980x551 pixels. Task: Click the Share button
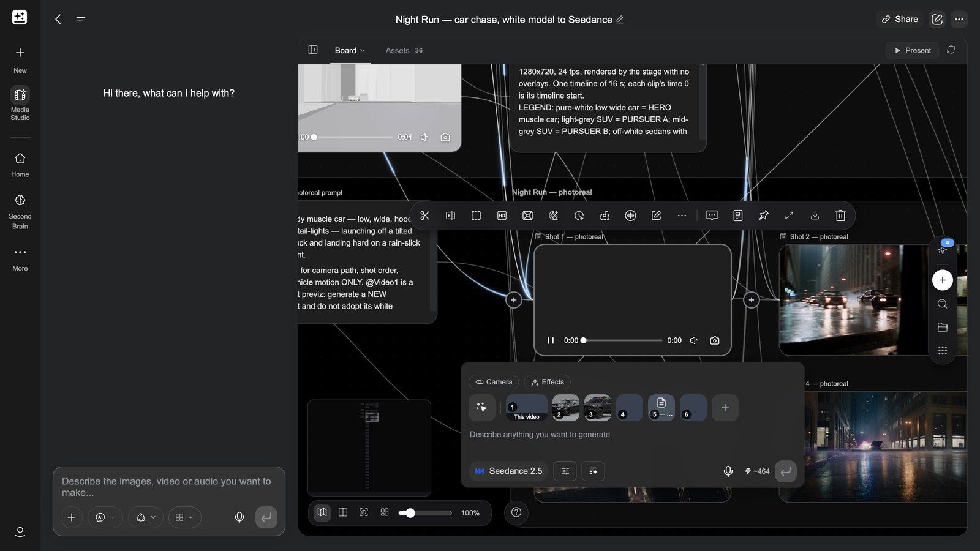coord(900,20)
